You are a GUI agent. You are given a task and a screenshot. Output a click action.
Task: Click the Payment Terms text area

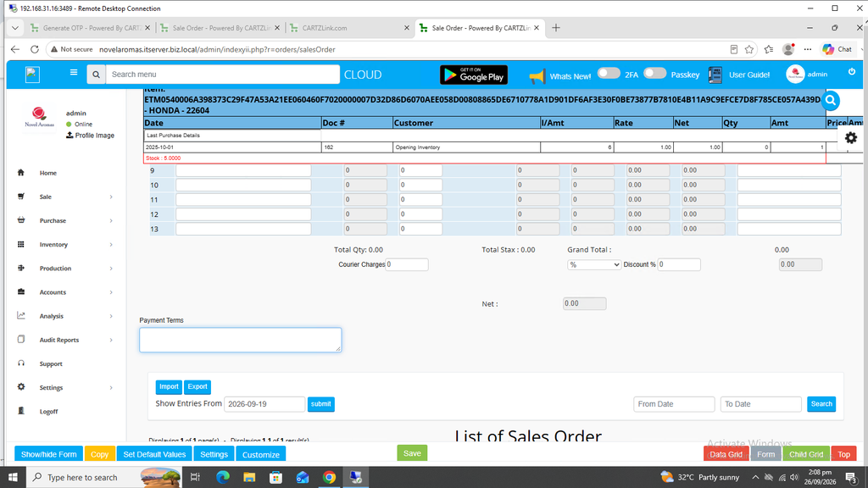(x=240, y=340)
